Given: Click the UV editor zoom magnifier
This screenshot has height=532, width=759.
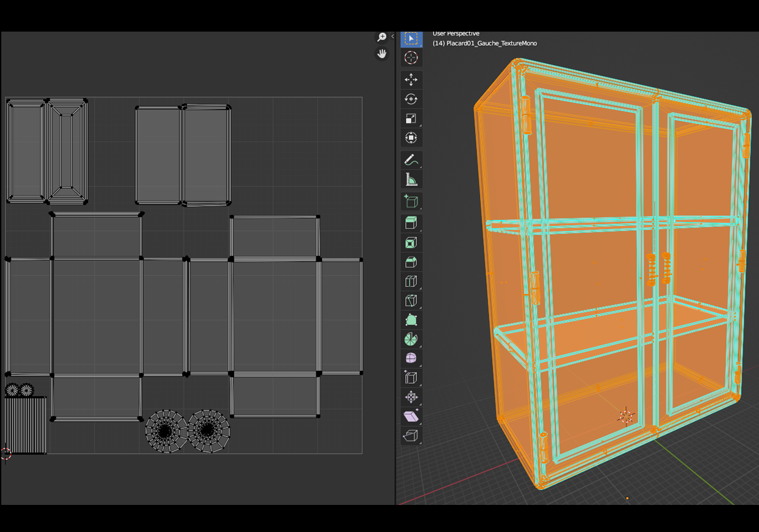Looking at the screenshot, I should pos(381,37).
